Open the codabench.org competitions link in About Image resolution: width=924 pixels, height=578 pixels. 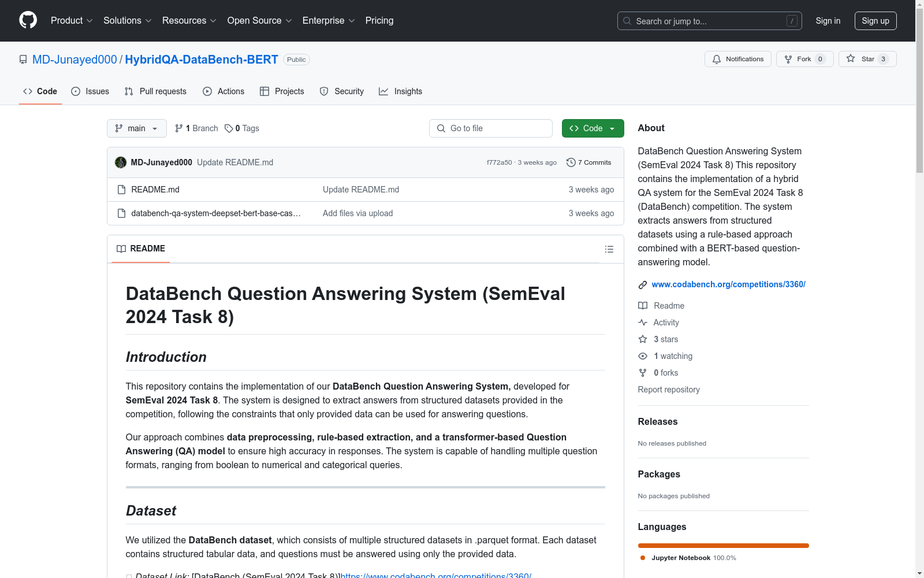729,284
